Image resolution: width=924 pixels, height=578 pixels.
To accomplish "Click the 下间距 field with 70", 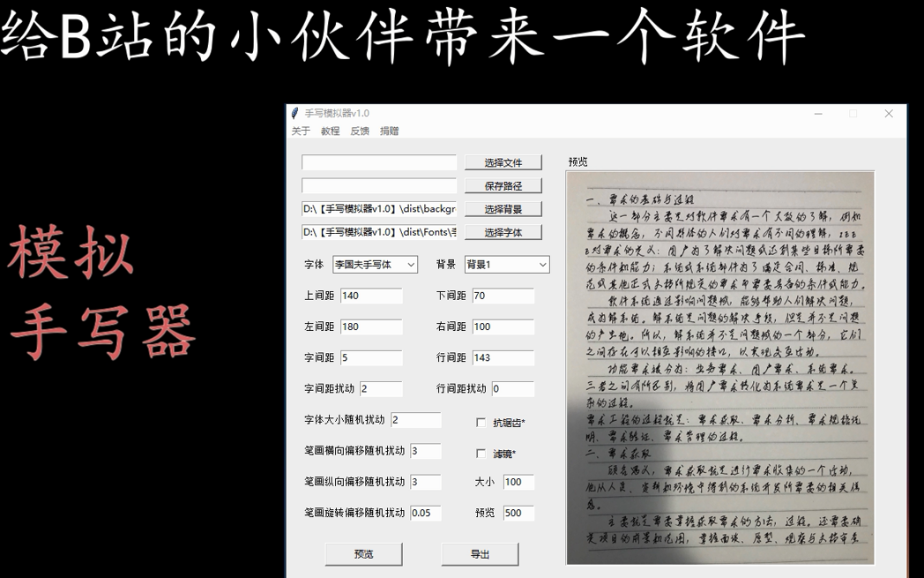I will point(503,296).
